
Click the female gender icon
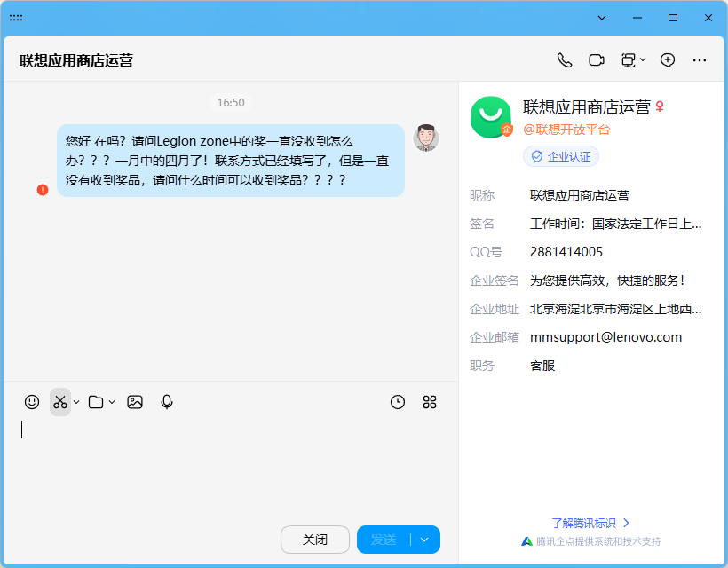click(x=660, y=107)
